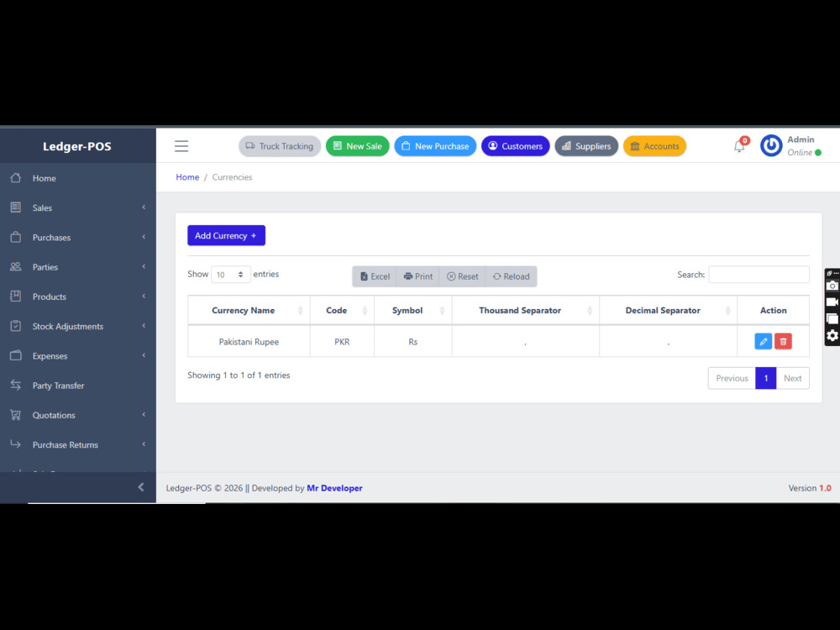Expand the Parties menu
840x630 pixels.
pyautogui.click(x=77, y=267)
